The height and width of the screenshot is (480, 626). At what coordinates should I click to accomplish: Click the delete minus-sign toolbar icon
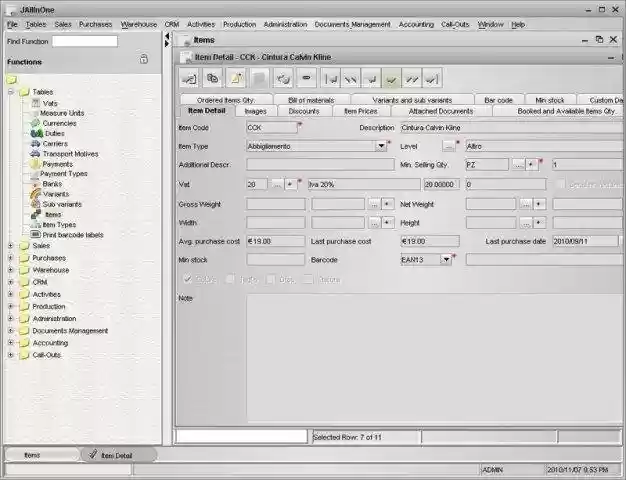pos(307,78)
